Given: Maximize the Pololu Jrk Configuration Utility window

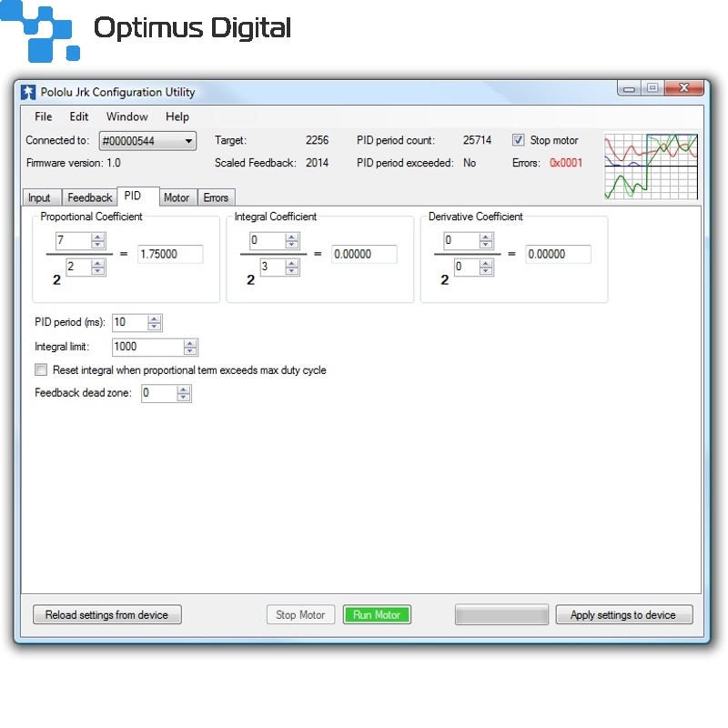Looking at the screenshot, I should pos(652,88).
